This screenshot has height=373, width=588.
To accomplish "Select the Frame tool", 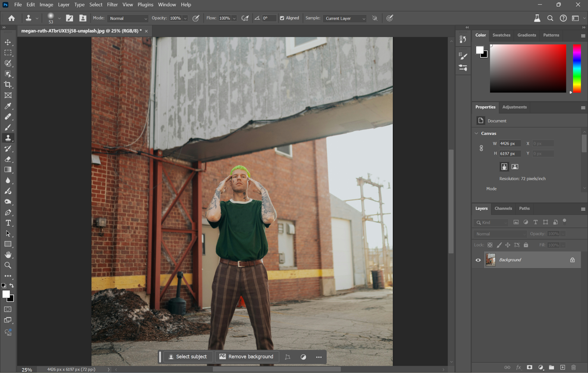I will point(8,95).
